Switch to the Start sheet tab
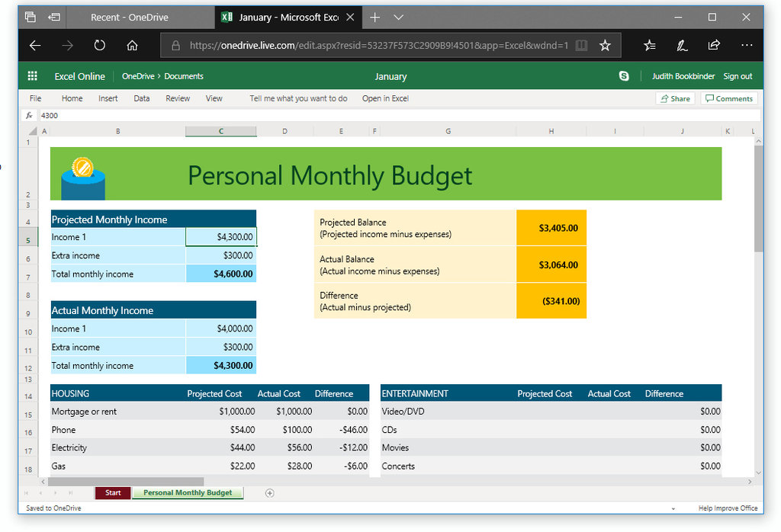The width and height of the screenshot is (781, 532). [113, 492]
